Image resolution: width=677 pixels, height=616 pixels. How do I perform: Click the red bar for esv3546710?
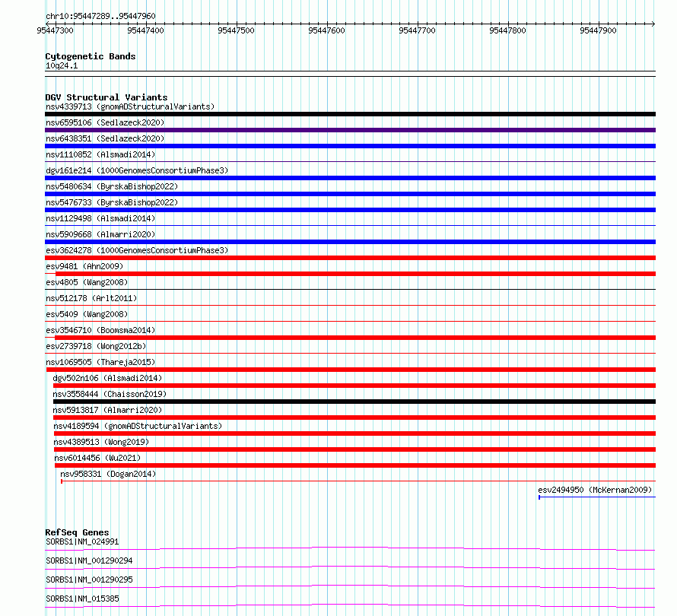355,338
